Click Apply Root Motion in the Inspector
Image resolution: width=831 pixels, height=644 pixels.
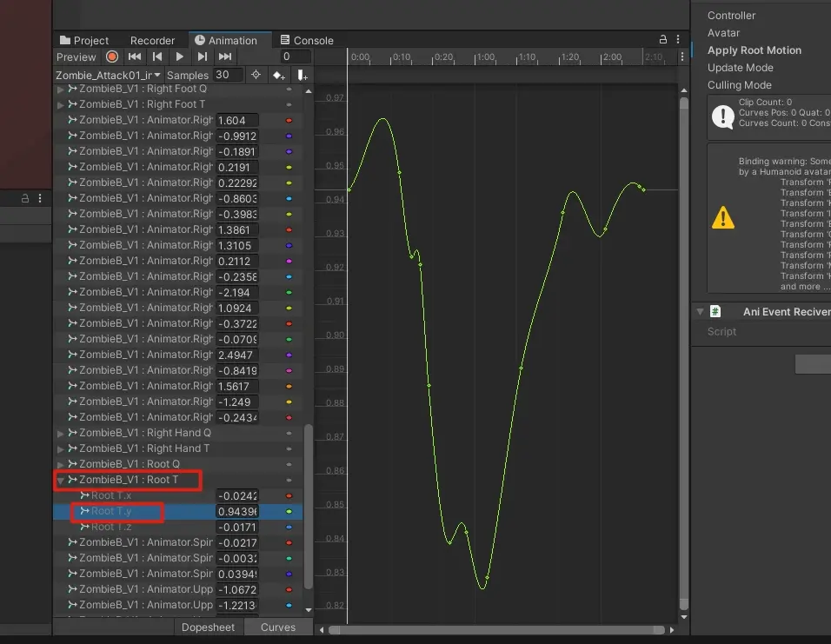[755, 50]
